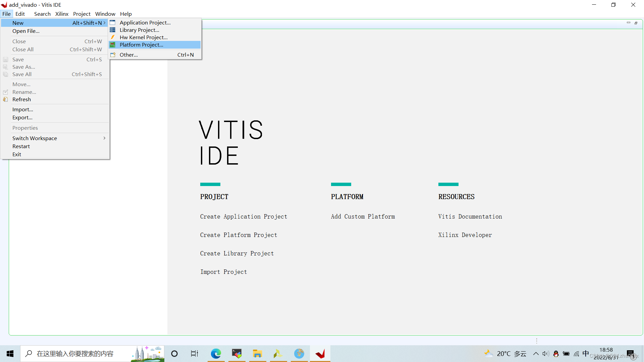Screen dimensions: 644x362
Task: Click the Windows search input box
Action: click(84, 354)
